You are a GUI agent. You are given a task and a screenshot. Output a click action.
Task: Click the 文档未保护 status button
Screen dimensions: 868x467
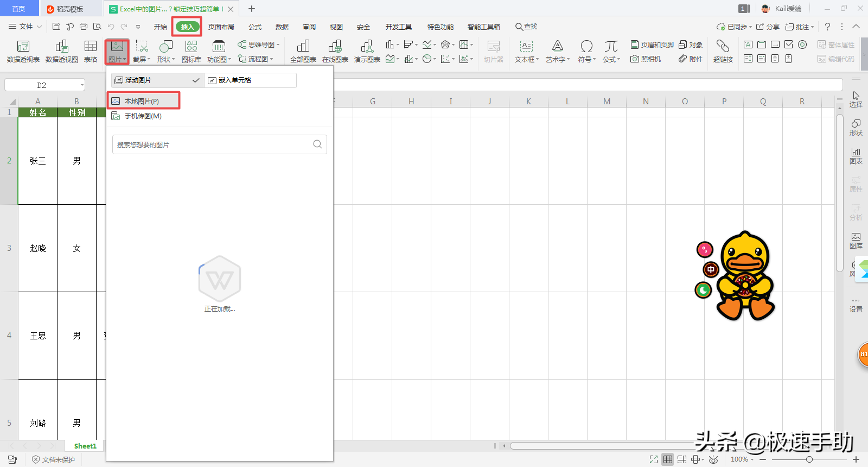(x=53, y=459)
